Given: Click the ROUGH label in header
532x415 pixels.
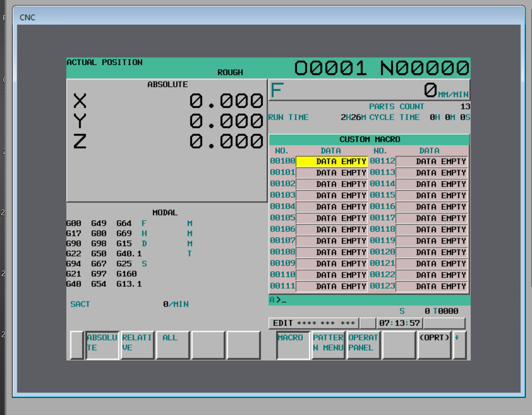Looking at the screenshot, I should [x=230, y=72].
